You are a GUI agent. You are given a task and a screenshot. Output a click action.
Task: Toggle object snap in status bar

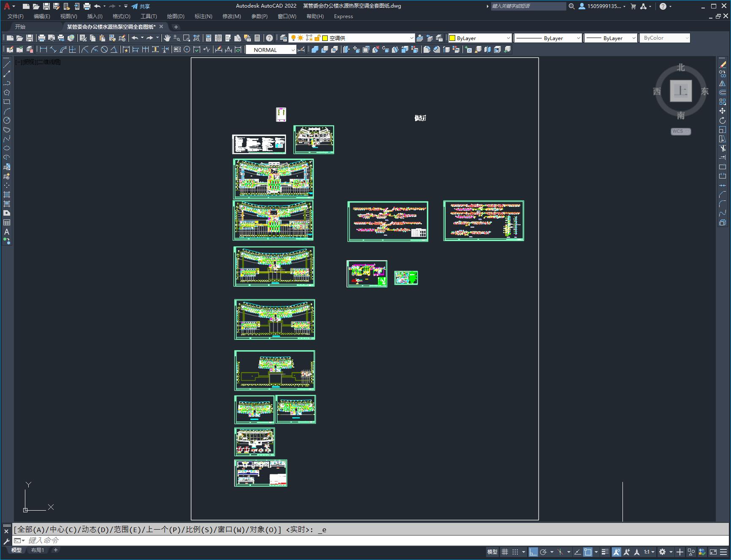[588, 552]
